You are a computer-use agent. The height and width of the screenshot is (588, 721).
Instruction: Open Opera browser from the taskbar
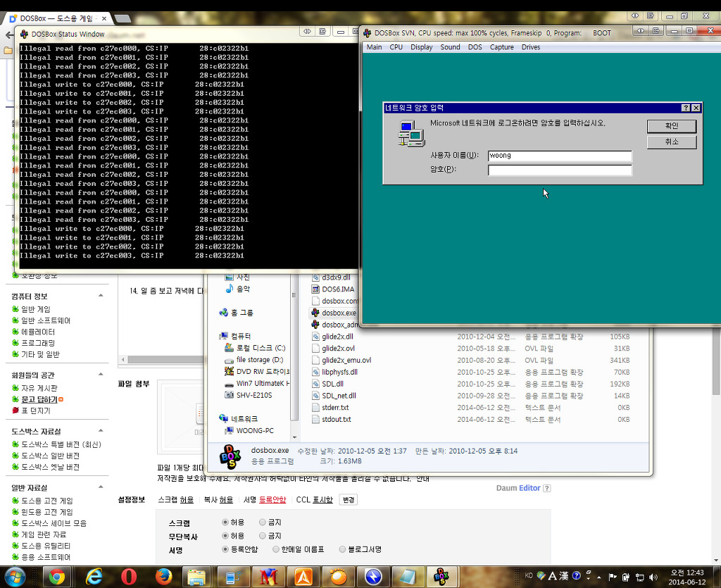tap(129, 577)
